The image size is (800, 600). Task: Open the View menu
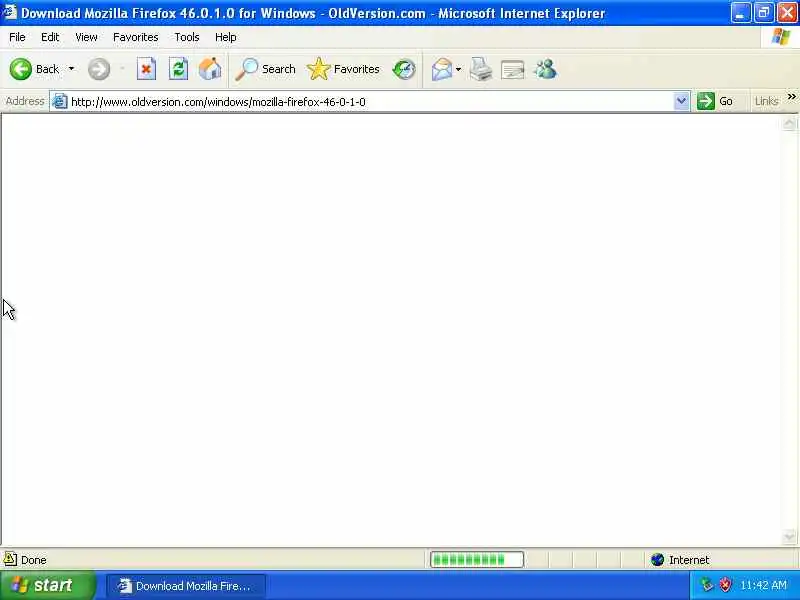[86, 37]
